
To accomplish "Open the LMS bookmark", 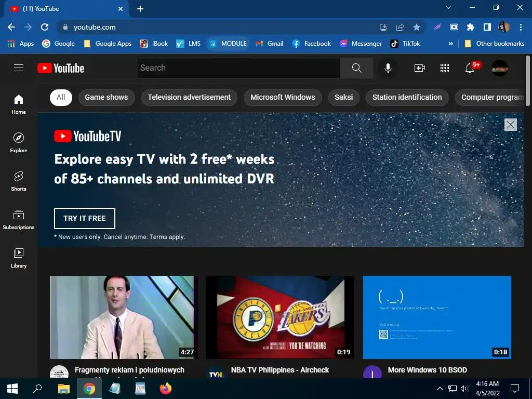I will coord(188,44).
